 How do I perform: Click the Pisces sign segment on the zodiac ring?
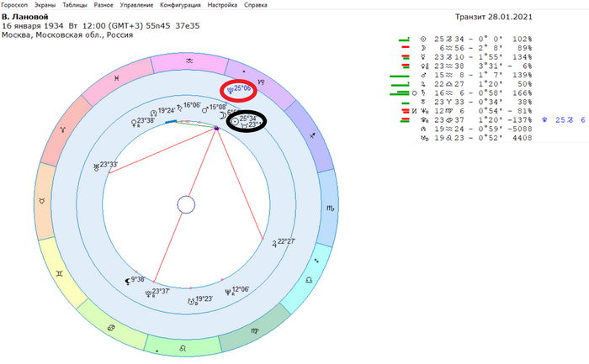tap(117, 78)
